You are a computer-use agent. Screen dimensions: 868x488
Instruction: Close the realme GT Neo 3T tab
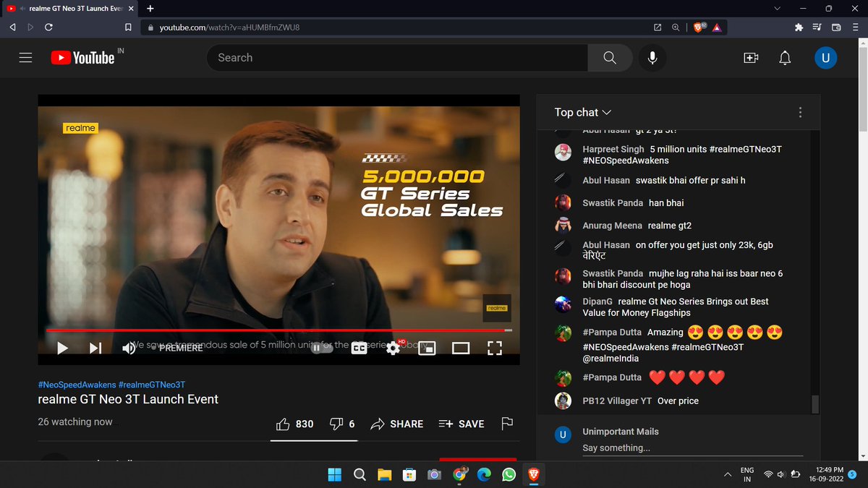coord(130,9)
